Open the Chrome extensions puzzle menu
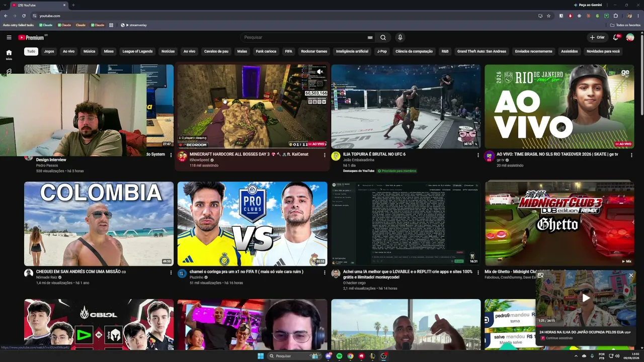Screen dimensions: 644x362 pyautogui.click(x=615, y=16)
